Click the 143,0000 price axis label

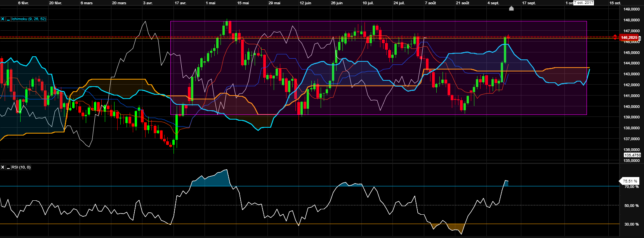[x=632, y=74]
